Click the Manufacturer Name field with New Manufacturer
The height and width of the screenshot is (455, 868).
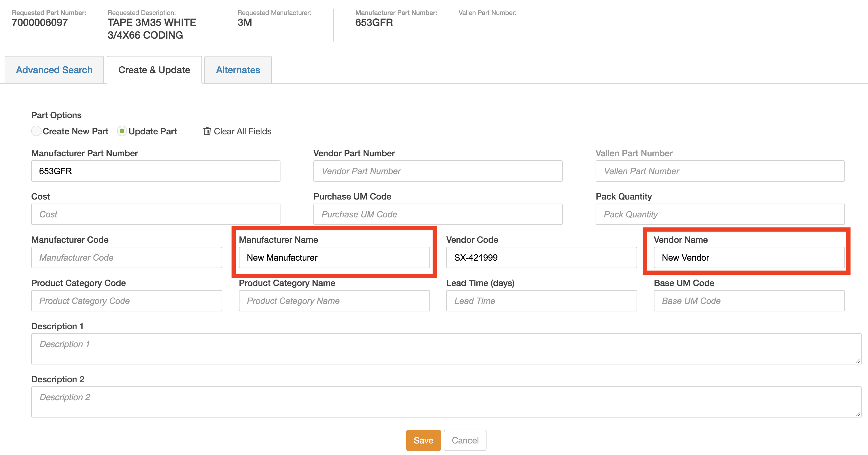(334, 258)
